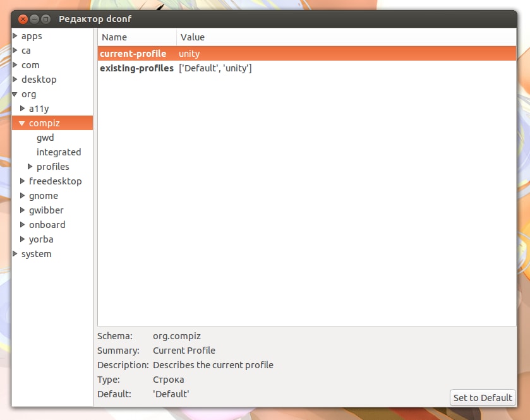Expand the com tree node
Screen dimensions: 530x420
[15, 64]
